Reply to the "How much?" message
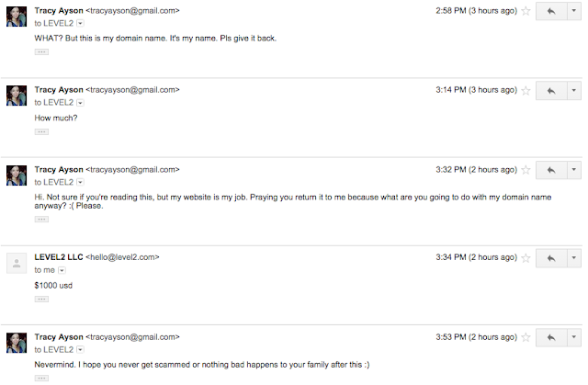 pyautogui.click(x=551, y=91)
